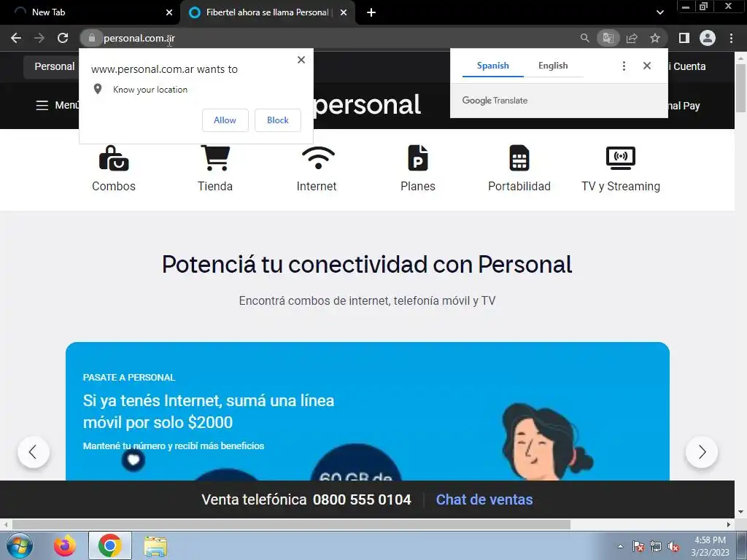Open the zoom magnifier in the address bar
The image size is (747, 560).
pyautogui.click(x=584, y=38)
